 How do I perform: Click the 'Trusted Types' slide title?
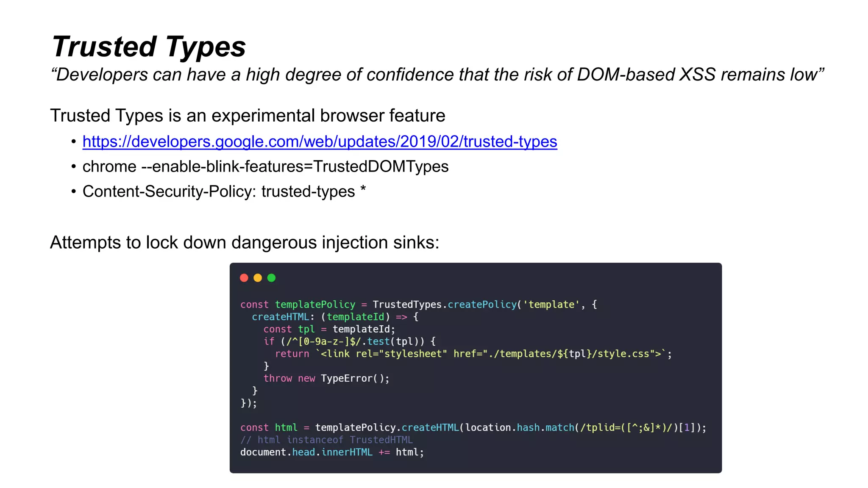149,47
